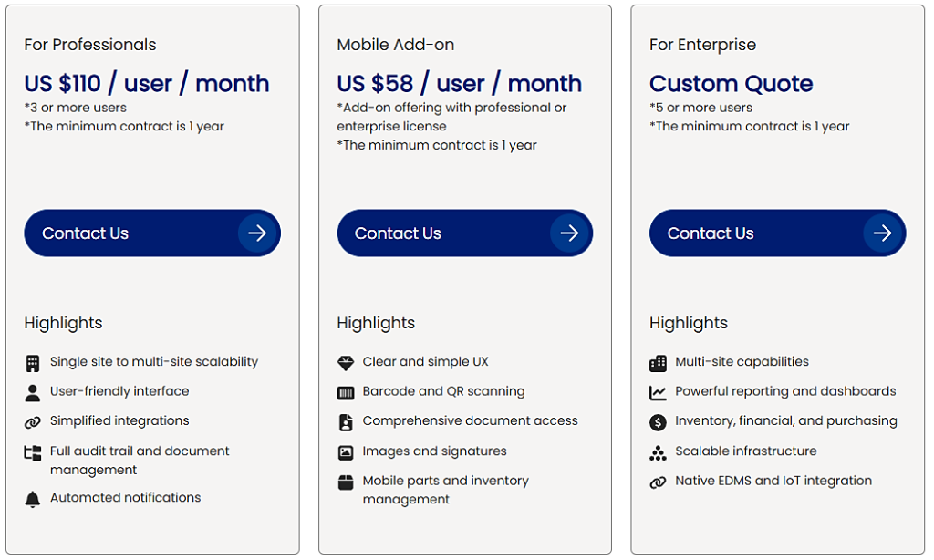Click the wallet icon beside Mobile parts and inventory management
The image size is (934, 560).
(346, 482)
